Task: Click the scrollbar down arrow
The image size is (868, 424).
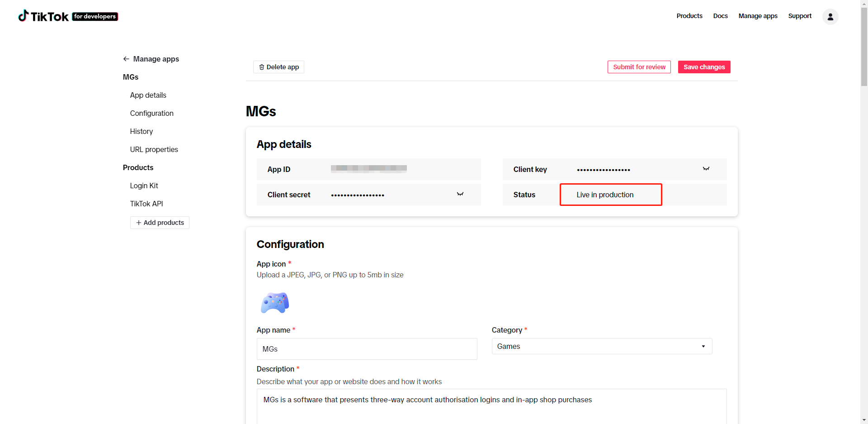Action: (864, 420)
